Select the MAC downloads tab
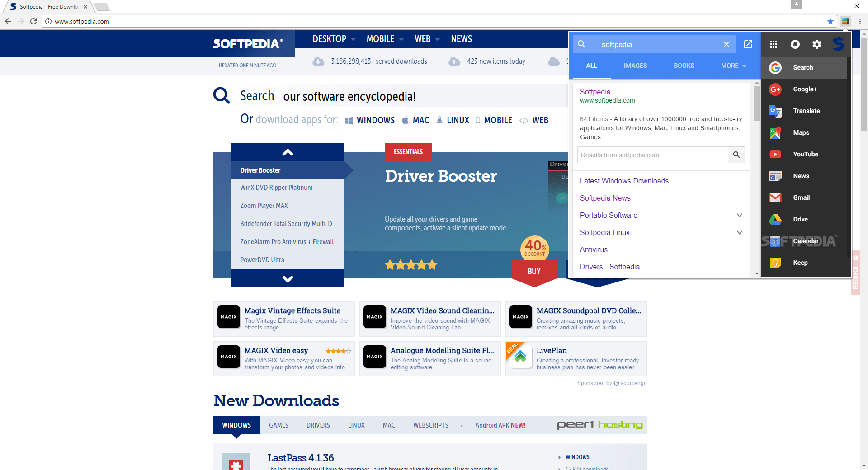 (389, 425)
